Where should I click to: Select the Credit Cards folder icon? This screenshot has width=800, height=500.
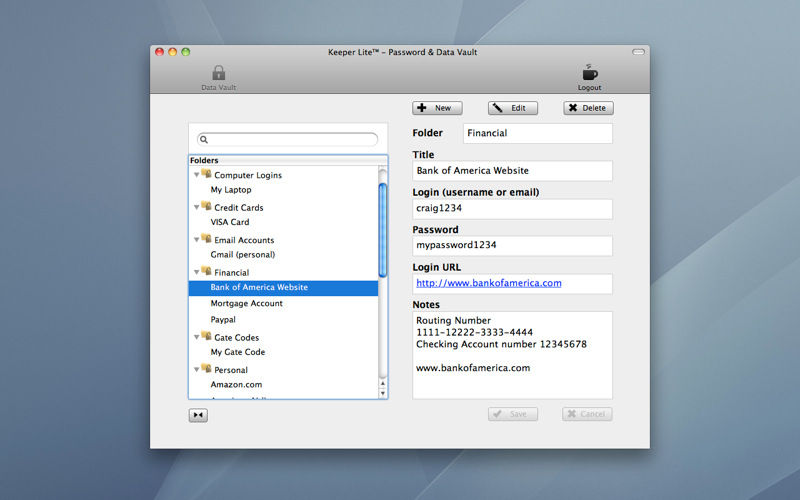[x=206, y=206]
